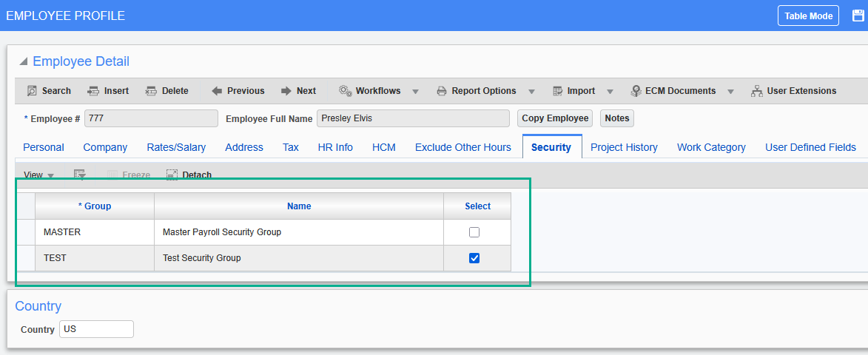Click the Delete toolbar button

point(166,91)
